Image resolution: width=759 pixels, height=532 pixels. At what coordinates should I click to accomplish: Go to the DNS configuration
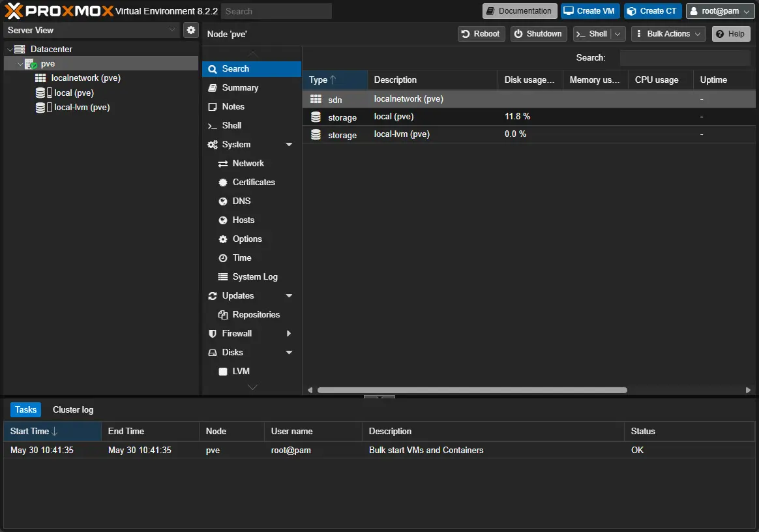pos(241,201)
